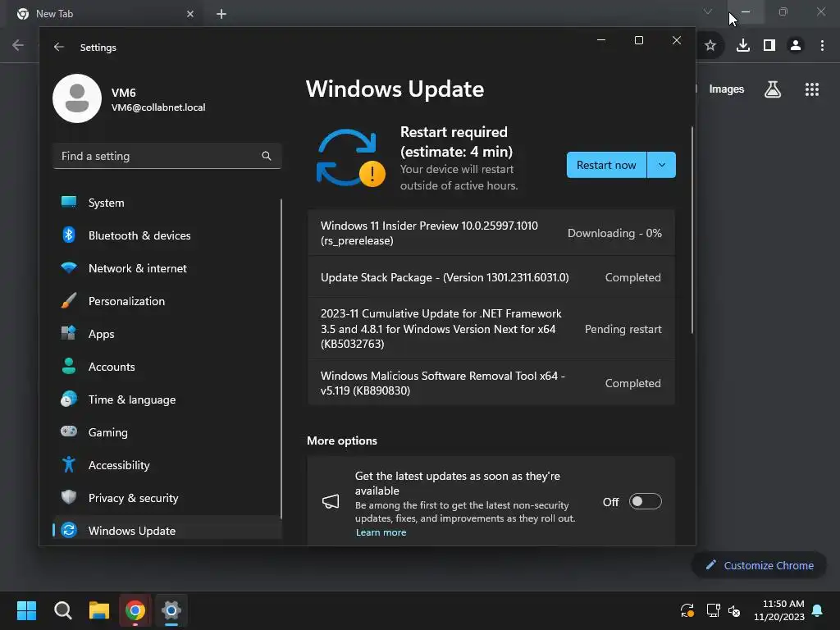
Task: Bookmark page with Chrome star icon
Action: pos(710,46)
